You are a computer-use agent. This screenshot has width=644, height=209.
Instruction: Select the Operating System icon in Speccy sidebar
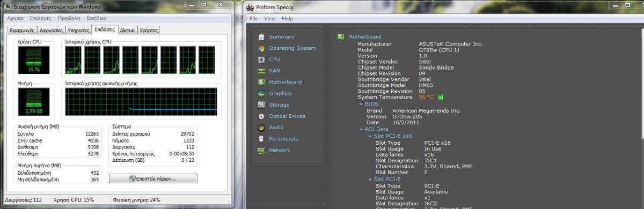tap(261, 48)
